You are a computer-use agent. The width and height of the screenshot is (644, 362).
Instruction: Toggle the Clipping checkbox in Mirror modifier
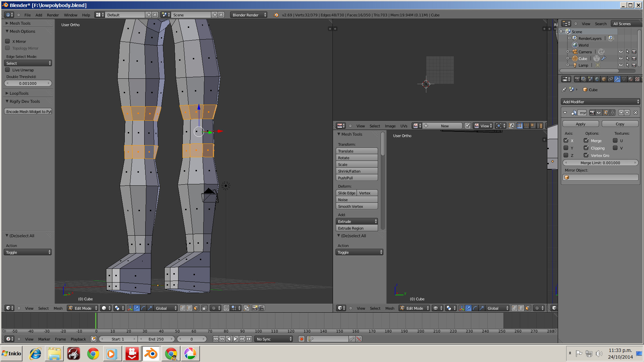pyautogui.click(x=586, y=148)
